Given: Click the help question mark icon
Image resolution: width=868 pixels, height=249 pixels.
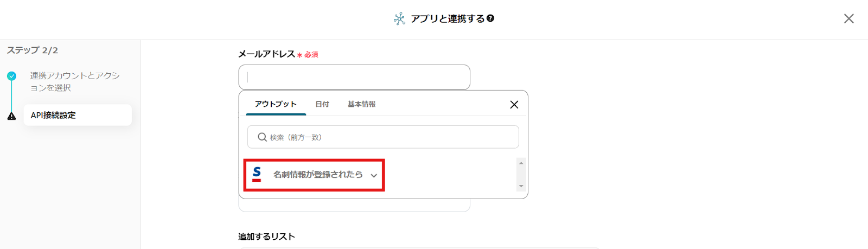Looking at the screenshot, I should pyautogui.click(x=490, y=18).
